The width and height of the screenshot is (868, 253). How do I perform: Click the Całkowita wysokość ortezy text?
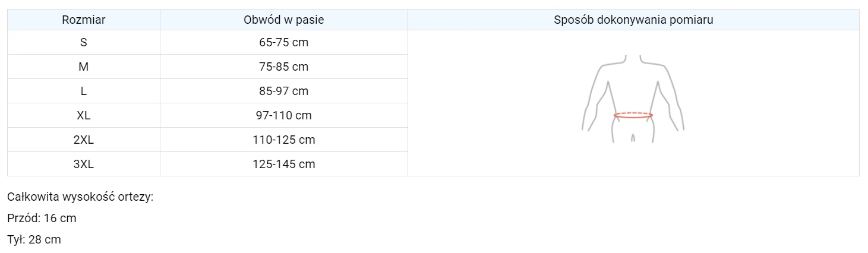80,197
